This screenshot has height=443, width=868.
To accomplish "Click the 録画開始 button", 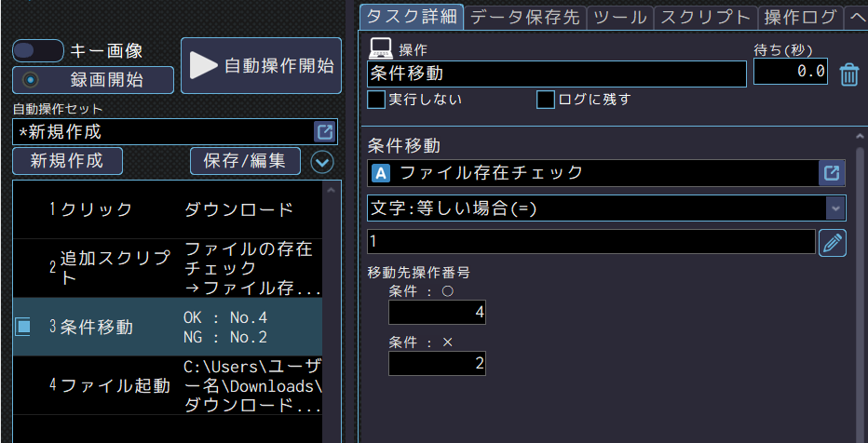I will [93, 80].
